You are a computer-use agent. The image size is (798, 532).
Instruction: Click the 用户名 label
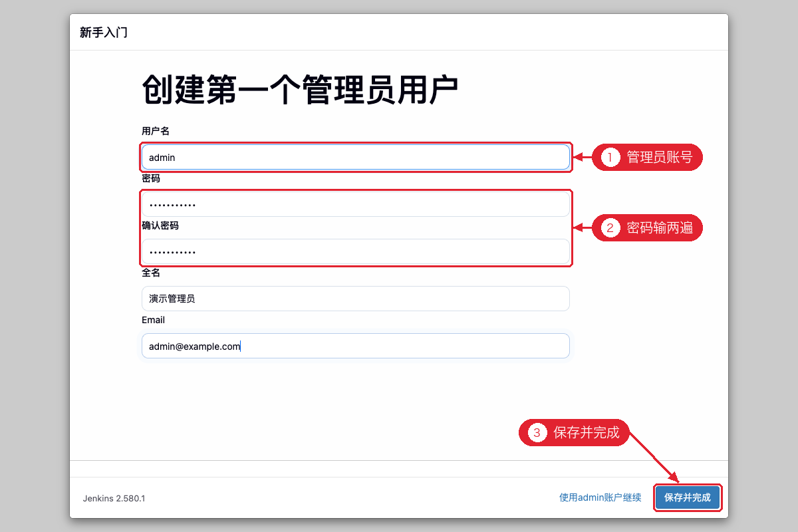(156, 131)
